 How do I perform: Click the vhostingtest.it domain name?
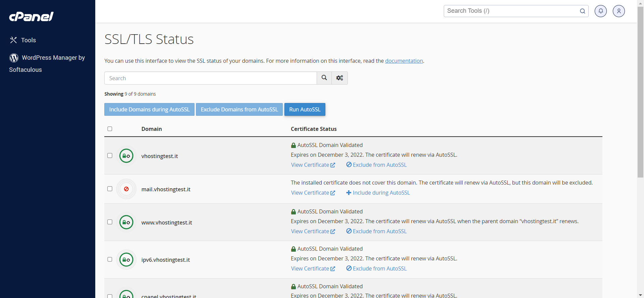pos(160,156)
